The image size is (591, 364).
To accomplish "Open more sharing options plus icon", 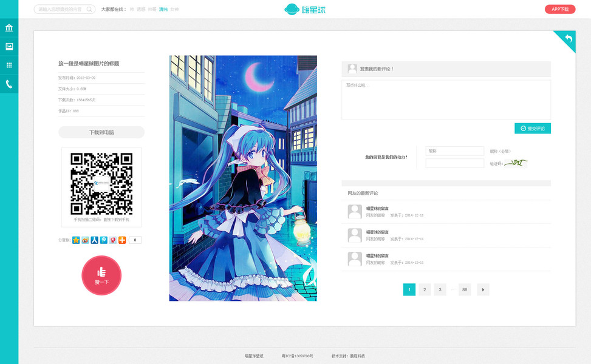I will click(x=122, y=240).
